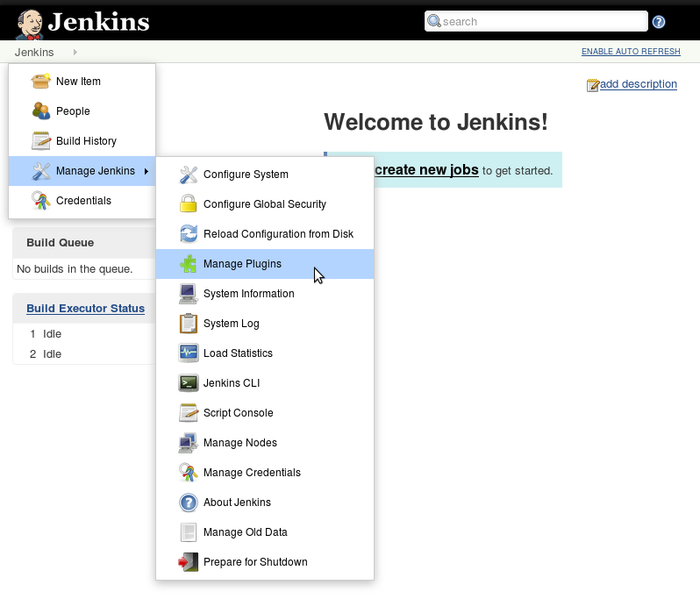
Task: Launch the Jenkins CLI entry
Action: [x=265, y=383]
